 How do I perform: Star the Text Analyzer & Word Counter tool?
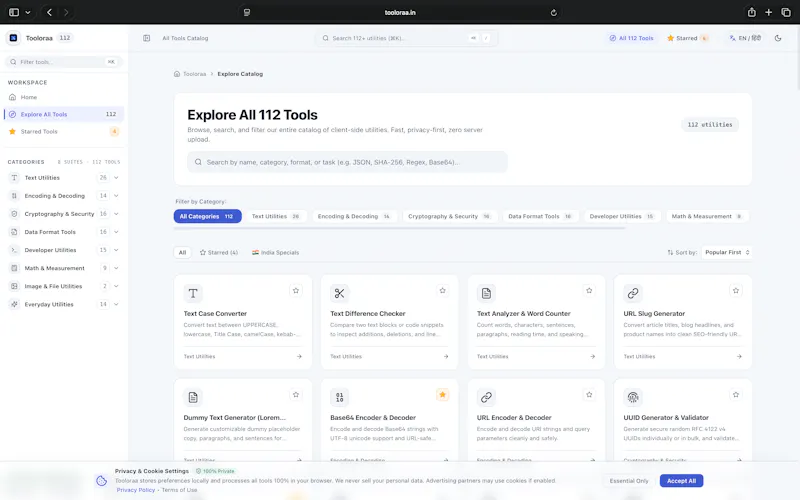pos(589,291)
